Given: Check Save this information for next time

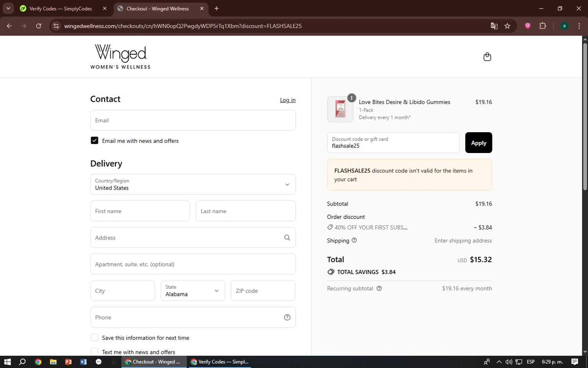Looking at the screenshot, I should coord(94,337).
